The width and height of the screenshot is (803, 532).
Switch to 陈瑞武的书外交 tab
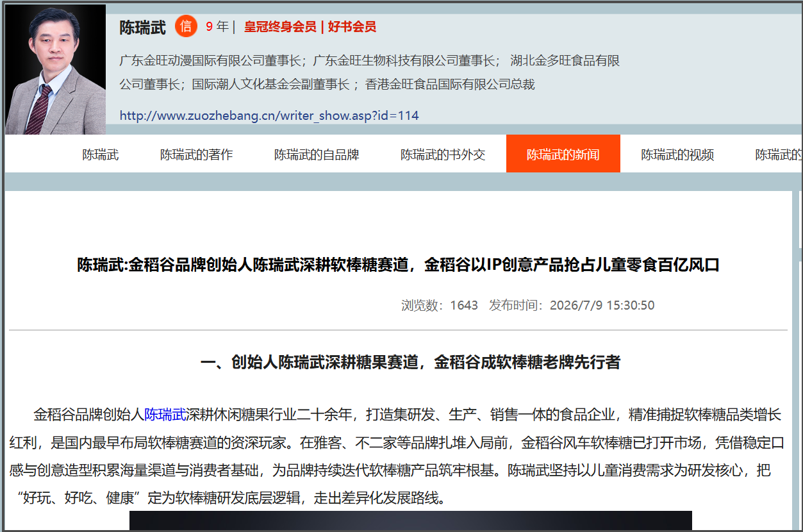[443, 154]
